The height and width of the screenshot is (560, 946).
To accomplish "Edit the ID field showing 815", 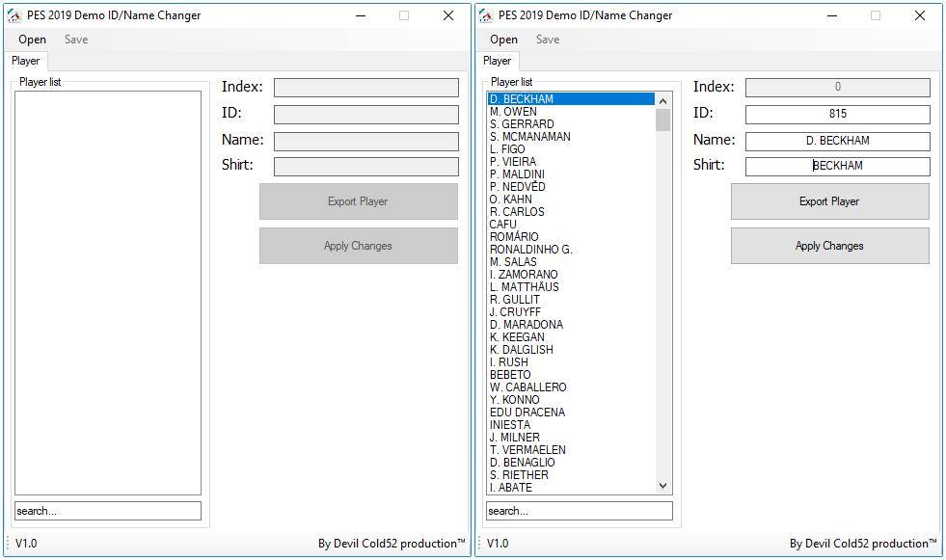I will click(x=837, y=114).
